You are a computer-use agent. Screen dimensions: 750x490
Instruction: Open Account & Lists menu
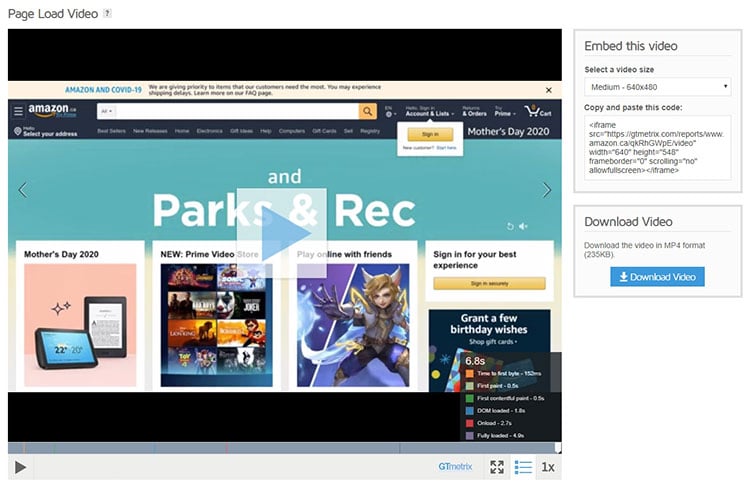point(430,111)
